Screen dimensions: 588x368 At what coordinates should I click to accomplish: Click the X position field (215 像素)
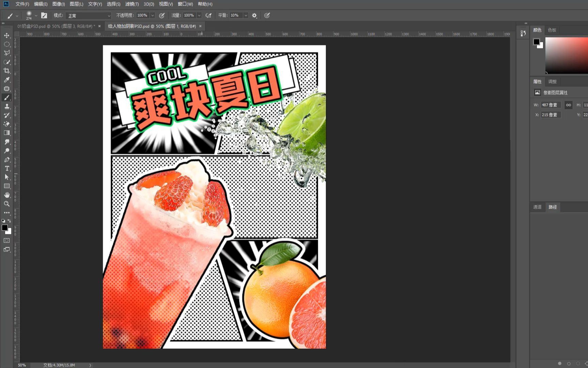pos(551,115)
